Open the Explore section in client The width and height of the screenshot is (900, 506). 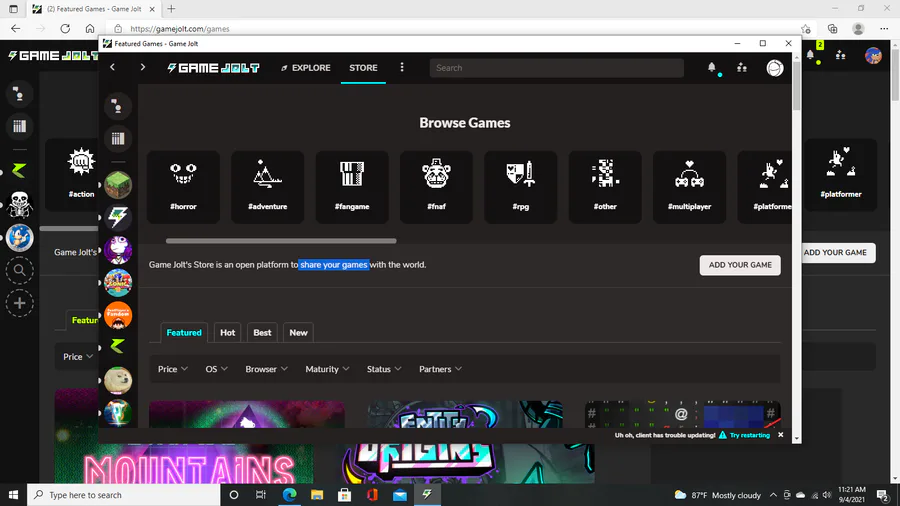(305, 68)
